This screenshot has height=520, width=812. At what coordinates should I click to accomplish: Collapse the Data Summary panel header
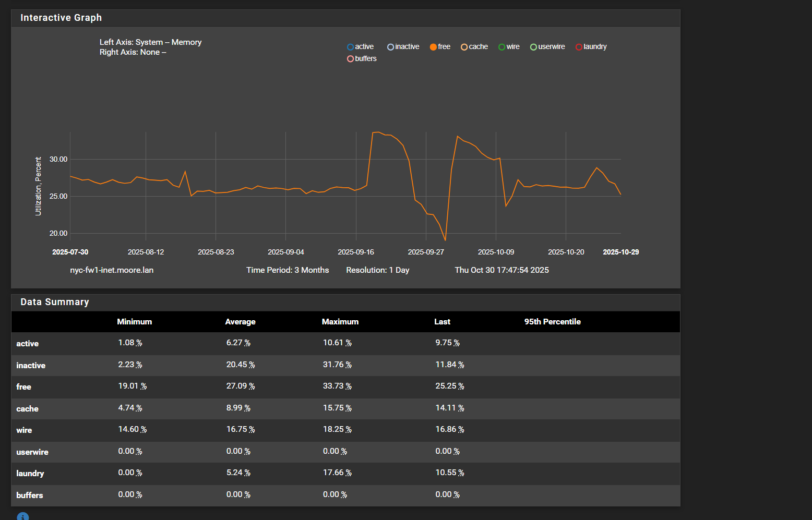[55, 302]
